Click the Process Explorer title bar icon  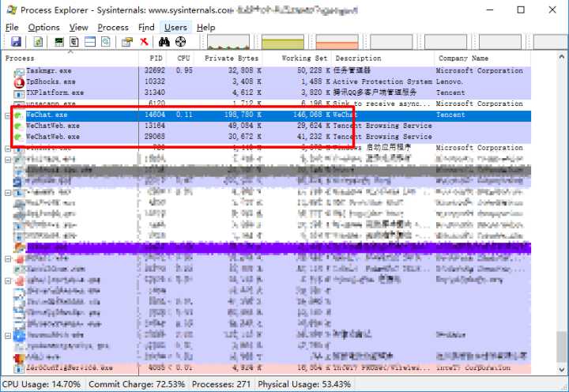(x=12, y=9)
